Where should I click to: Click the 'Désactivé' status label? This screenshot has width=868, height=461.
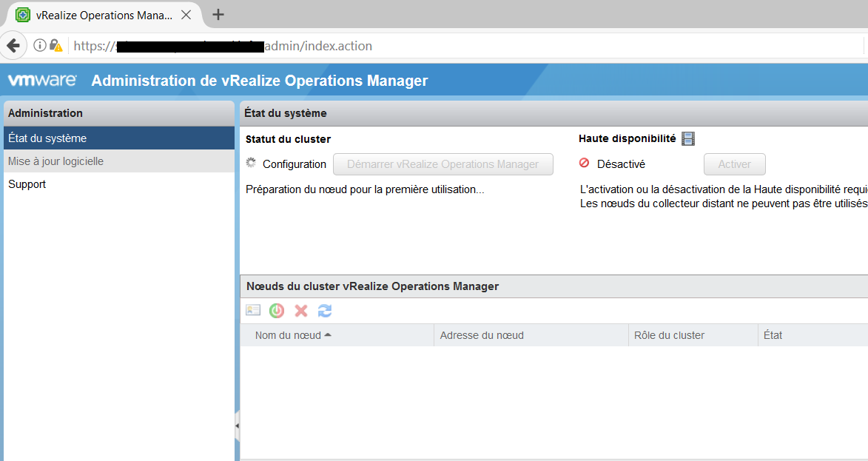click(621, 164)
